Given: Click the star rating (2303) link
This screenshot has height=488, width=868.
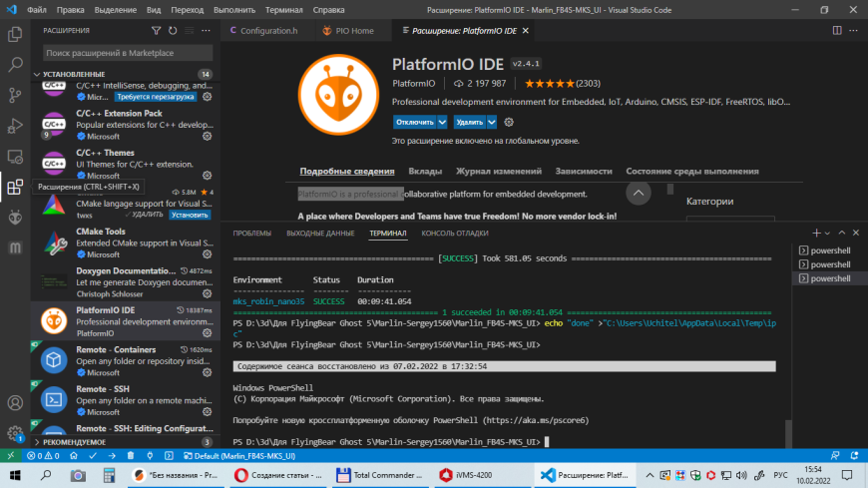Looking at the screenshot, I should (x=563, y=84).
